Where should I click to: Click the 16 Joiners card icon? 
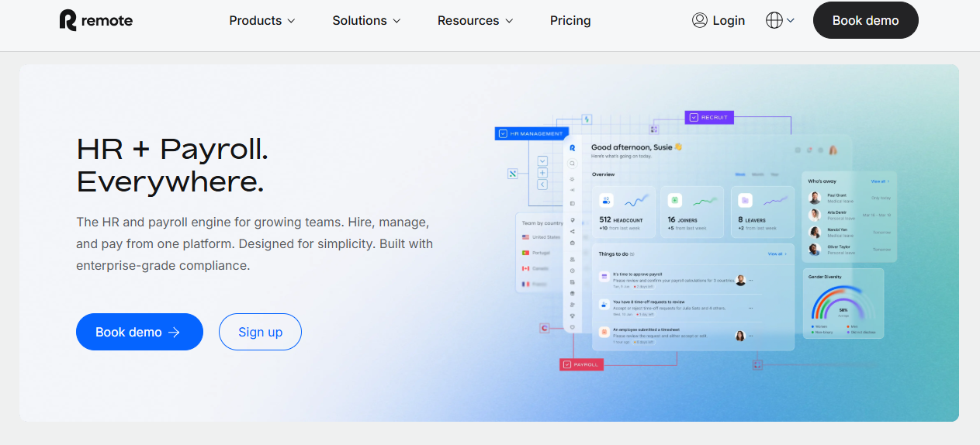click(x=675, y=200)
